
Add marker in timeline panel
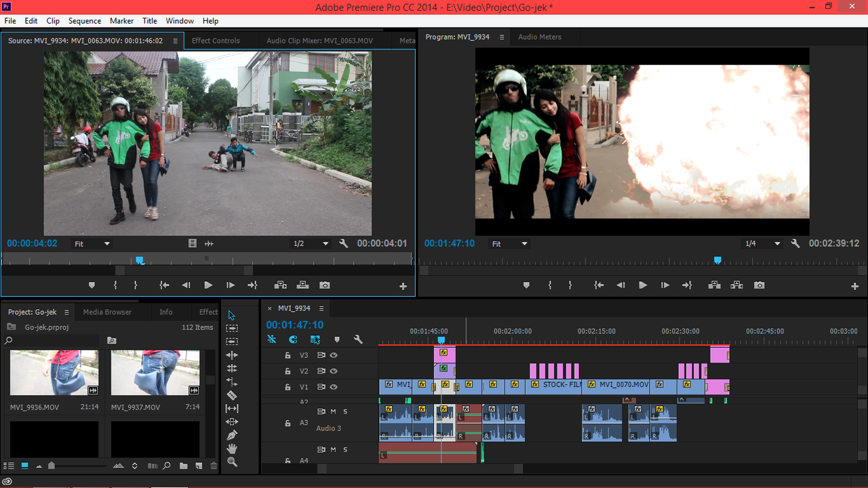point(337,340)
